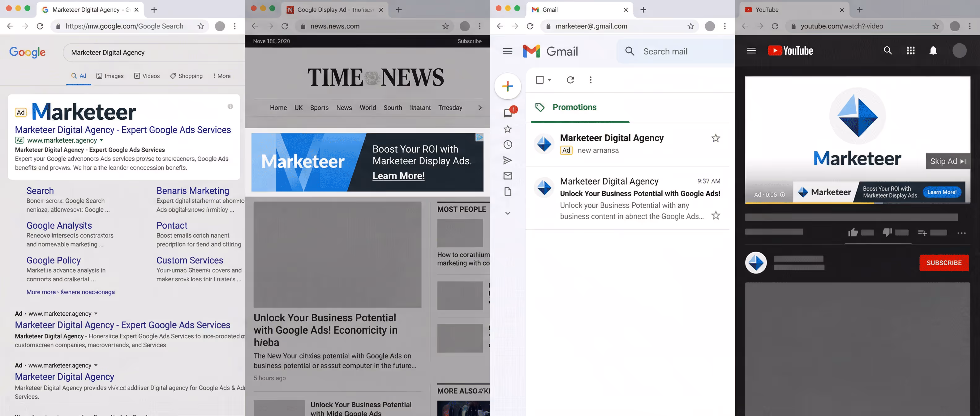Select the Snoozed icon in Gmail sidebar
The width and height of the screenshot is (980, 416).
pyautogui.click(x=508, y=144)
